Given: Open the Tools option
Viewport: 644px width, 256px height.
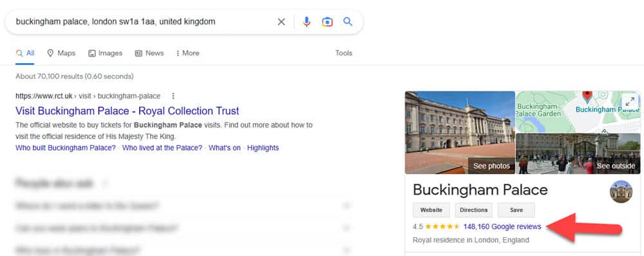Looking at the screenshot, I should (344, 53).
